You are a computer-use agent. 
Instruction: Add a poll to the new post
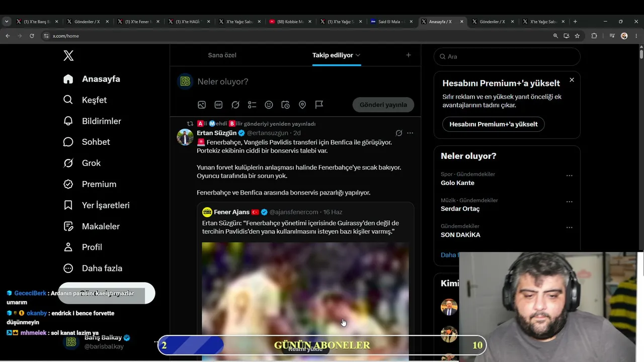[252, 105]
